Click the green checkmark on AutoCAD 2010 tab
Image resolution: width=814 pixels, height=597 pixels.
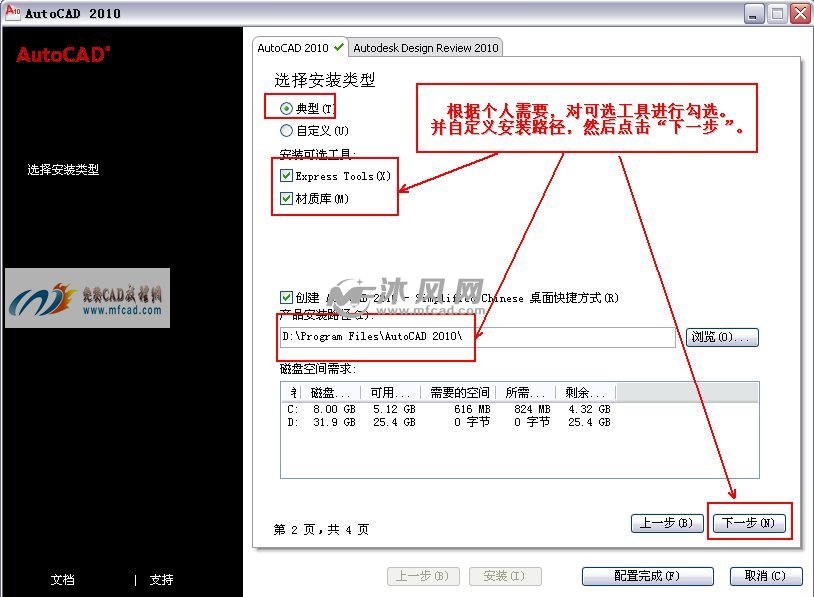click(x=339, y=47)
